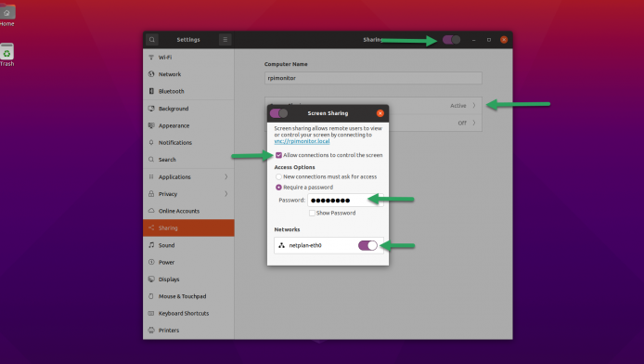The width and height of the screenshot is (644, 364).
Task: Open Power settings panel
Action: coord(188,262)
